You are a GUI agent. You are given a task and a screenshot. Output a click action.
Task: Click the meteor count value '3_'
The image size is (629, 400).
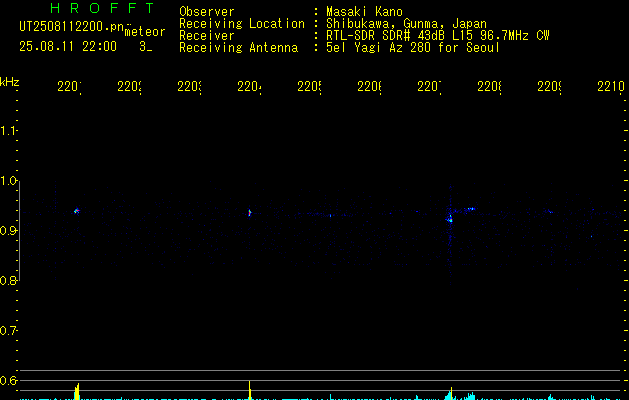pos(146,47)
